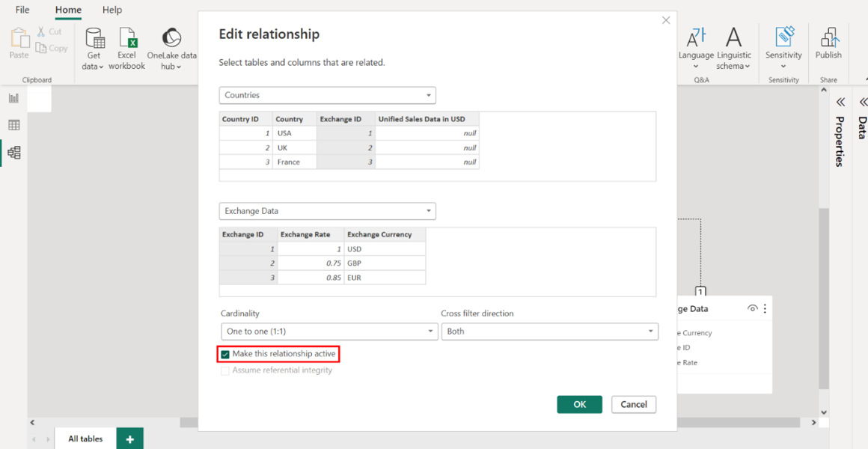The image size is (868, 449).
Task: Uncheck Make this relationship active
Action: 225,354
